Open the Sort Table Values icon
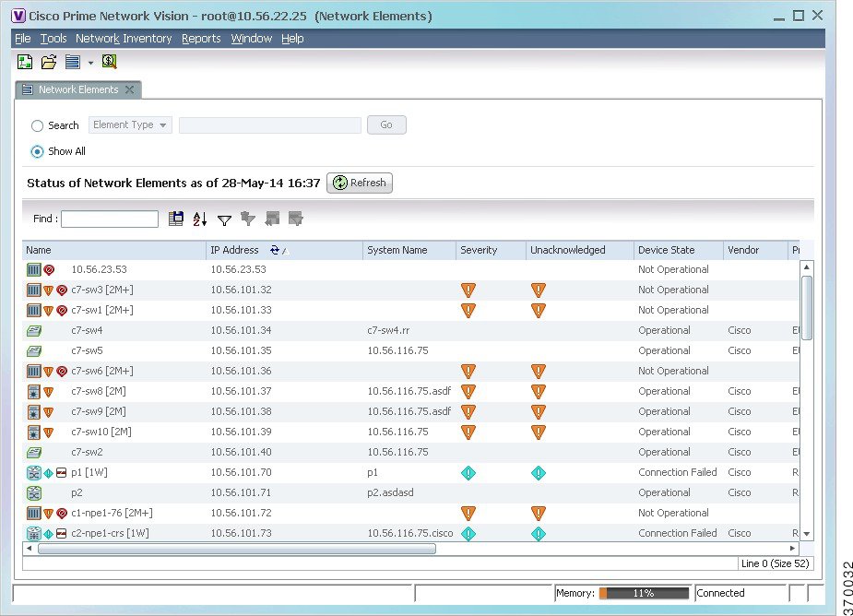 pos(200,219)
